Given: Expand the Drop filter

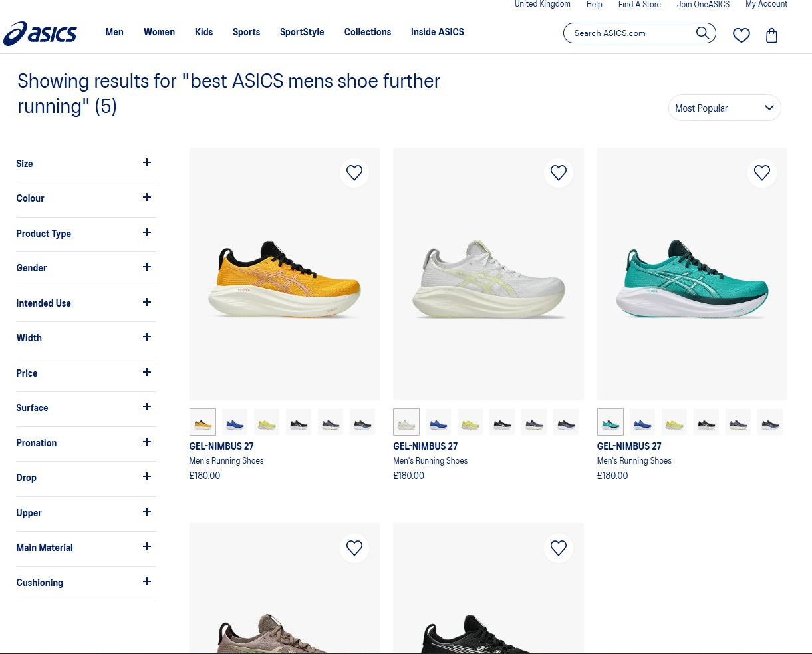Looking at the screenshot, I should pos(86,478).
